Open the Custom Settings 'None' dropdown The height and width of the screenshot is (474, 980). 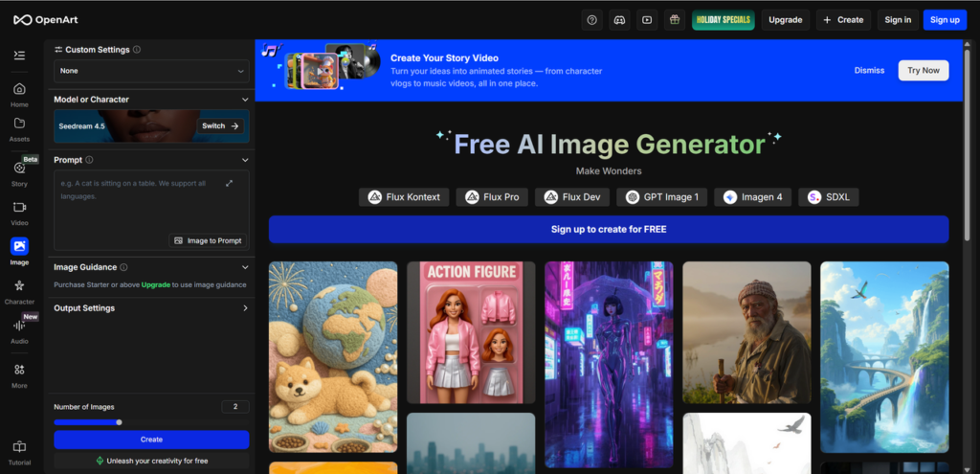151,71
